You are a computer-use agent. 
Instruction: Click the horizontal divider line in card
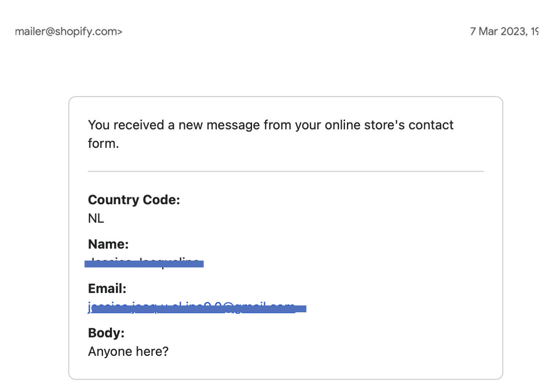285,171
